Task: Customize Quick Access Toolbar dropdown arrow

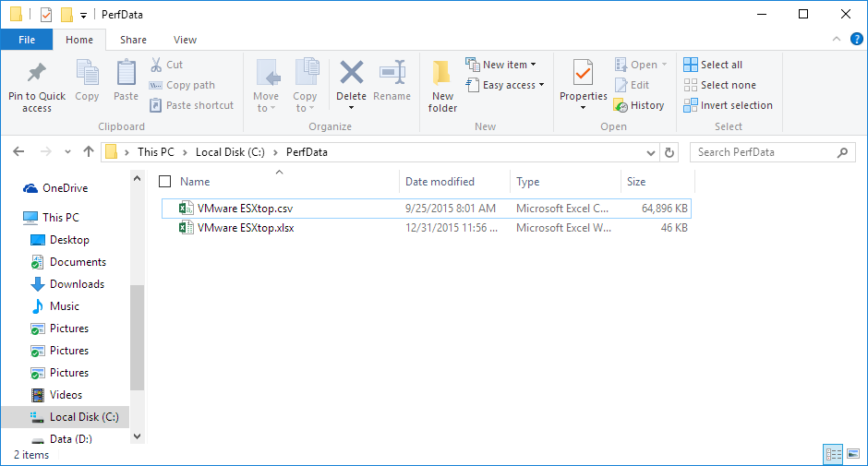Action: [84, 16]
